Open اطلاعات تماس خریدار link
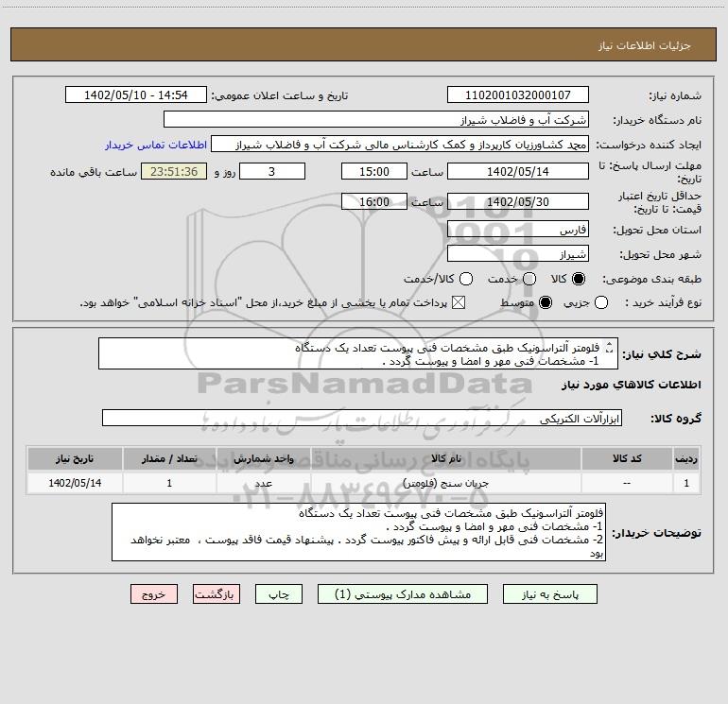 tap(156, 145)
